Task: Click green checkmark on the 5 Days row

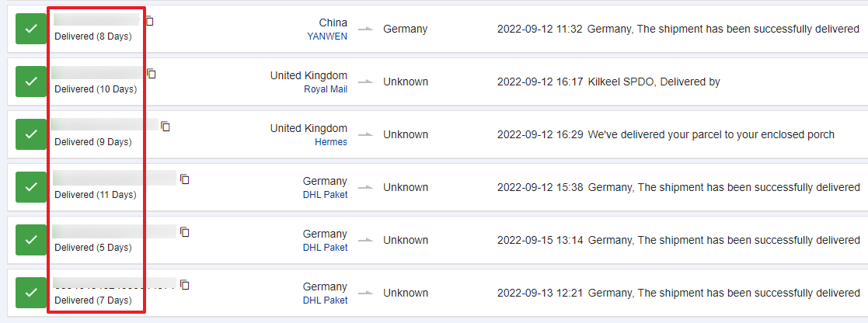Action: click(x=31, y=240)
